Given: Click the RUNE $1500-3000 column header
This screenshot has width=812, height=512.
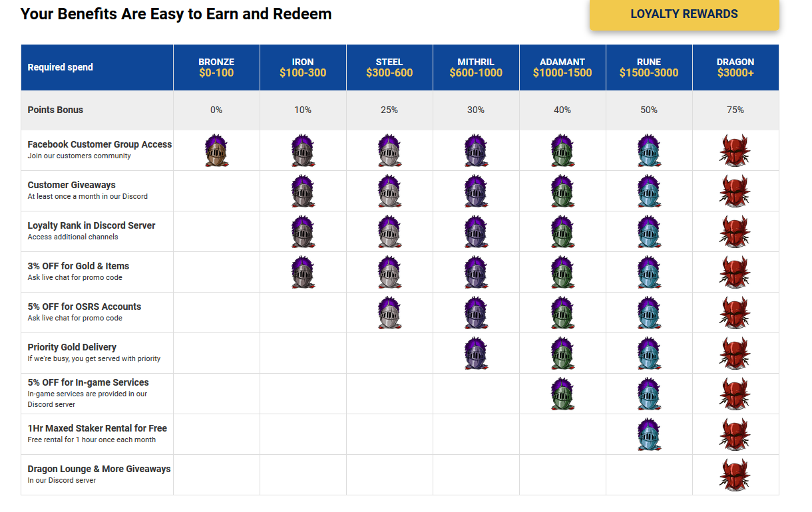Looking at the screenshot, I should [x=649, y=67].
